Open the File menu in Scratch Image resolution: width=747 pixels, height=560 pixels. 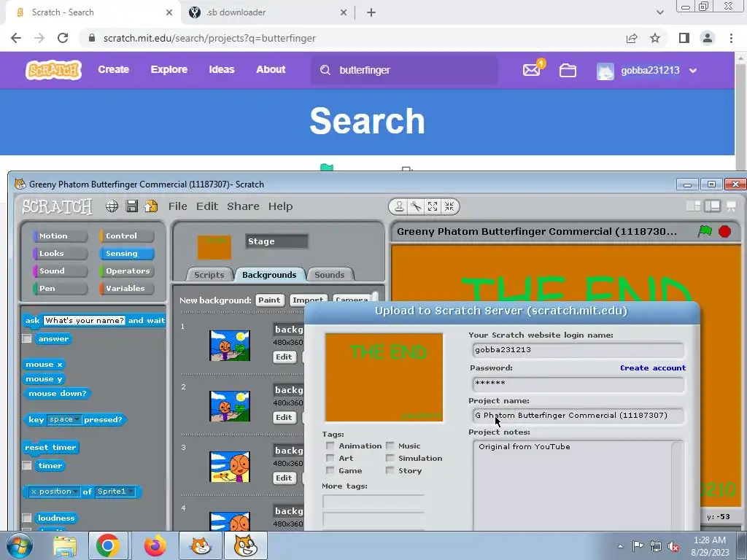click(178, 206)
